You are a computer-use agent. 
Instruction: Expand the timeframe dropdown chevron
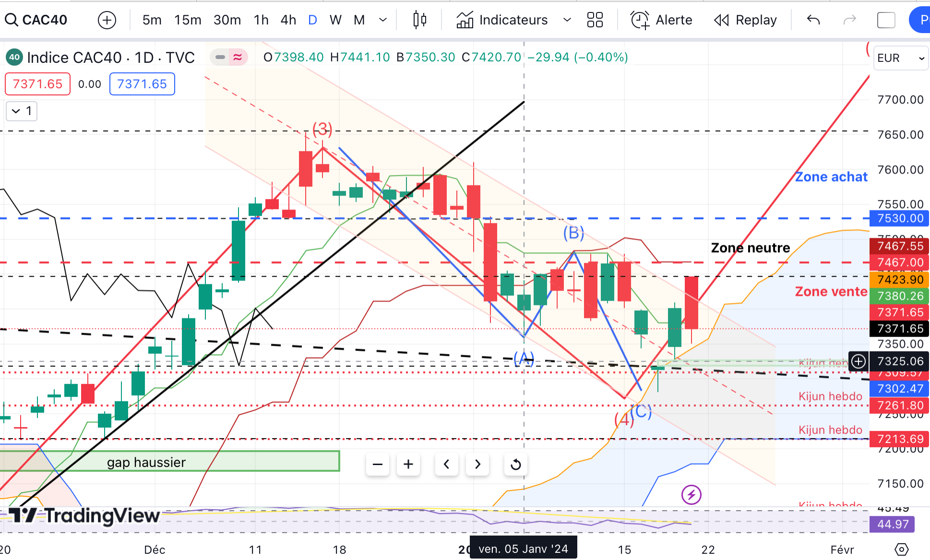(x=383, y=20)
